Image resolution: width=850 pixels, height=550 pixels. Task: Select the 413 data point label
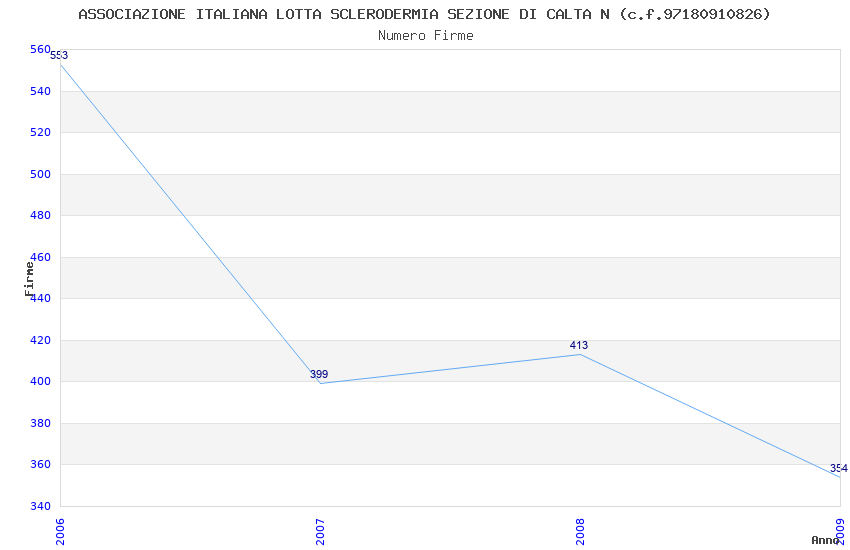click(578, 345)
